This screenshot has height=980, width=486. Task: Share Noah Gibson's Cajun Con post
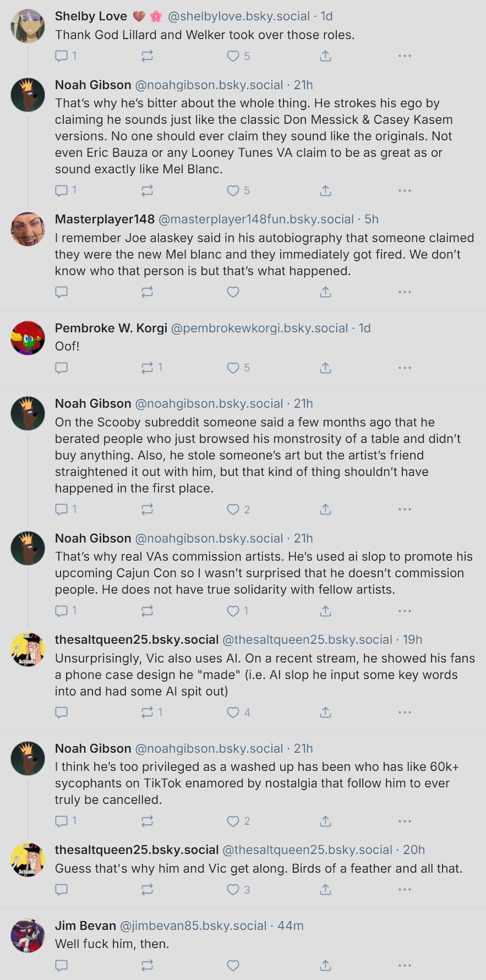click(x=325, y=611)
